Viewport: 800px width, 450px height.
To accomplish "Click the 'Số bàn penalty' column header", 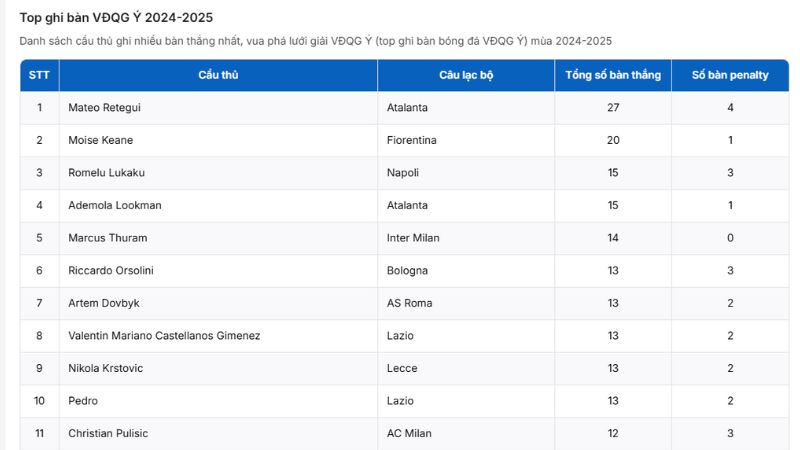I will click(730, 75).
